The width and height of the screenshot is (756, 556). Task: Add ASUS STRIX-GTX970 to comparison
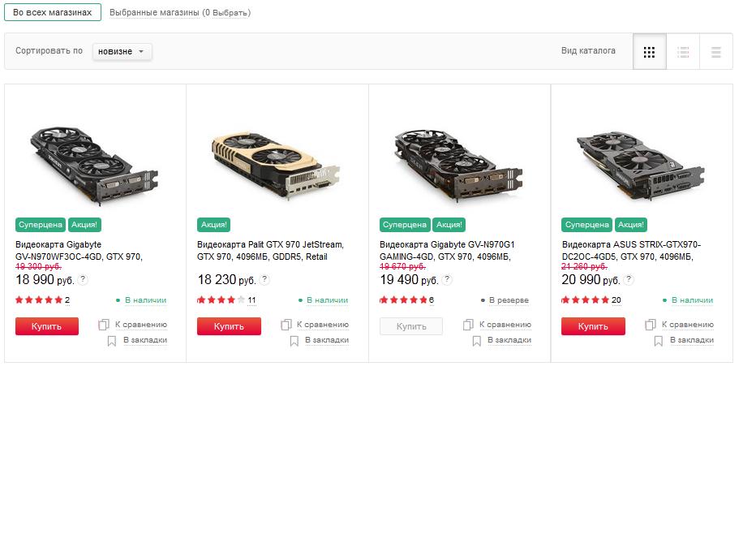679,325
